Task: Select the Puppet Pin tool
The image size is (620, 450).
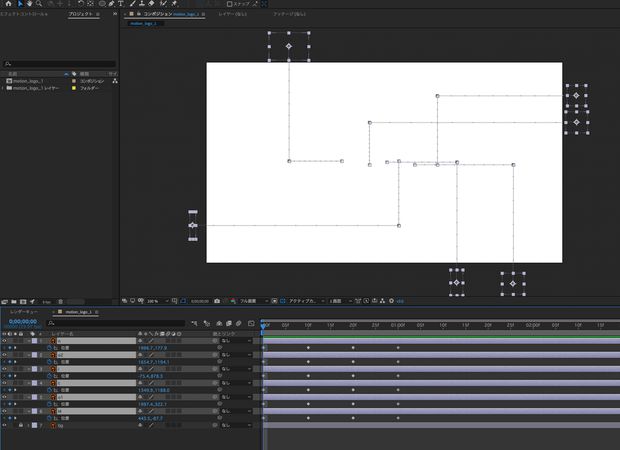Action: tap(174, 4)
